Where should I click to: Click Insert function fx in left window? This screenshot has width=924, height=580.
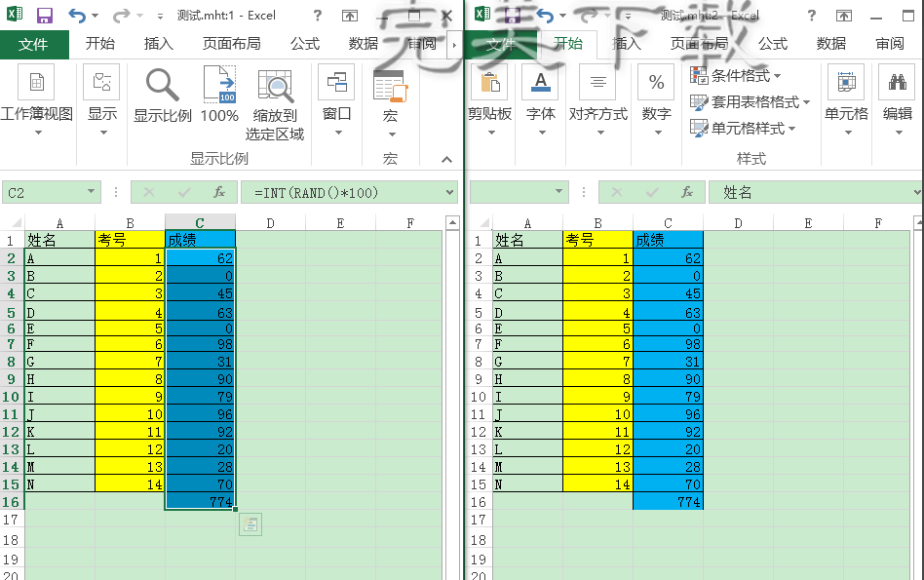pos(219,192)
